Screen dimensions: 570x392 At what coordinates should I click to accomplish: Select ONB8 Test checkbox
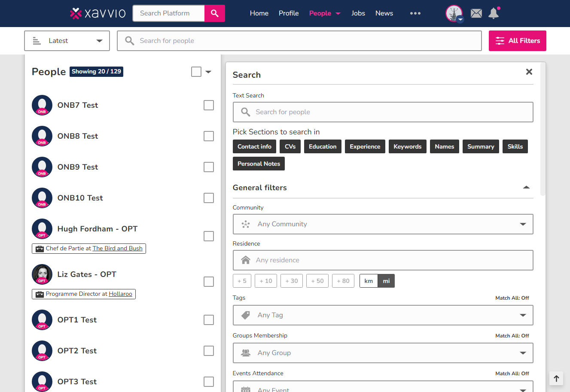(x=209, y=136)
